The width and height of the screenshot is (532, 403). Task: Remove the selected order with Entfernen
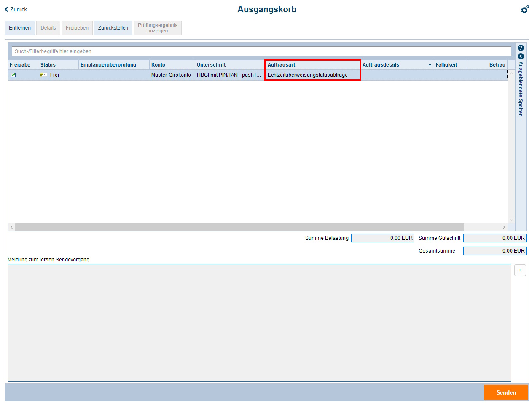(19, 27)
